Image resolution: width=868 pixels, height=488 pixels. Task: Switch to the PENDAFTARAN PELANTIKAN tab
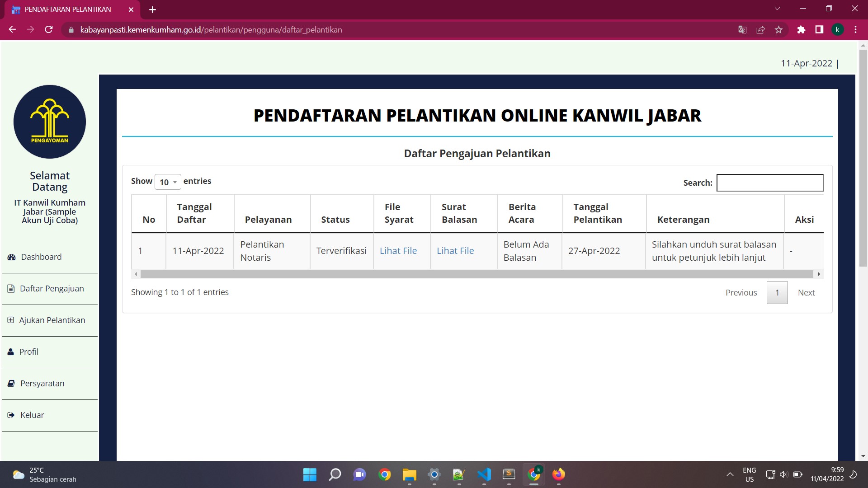pos(68,9)
